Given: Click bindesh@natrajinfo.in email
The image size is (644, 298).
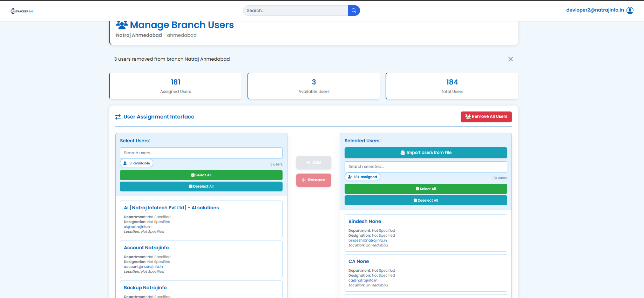Looking at the screenshot, I should pyautogui.click(x=368, y=241).
